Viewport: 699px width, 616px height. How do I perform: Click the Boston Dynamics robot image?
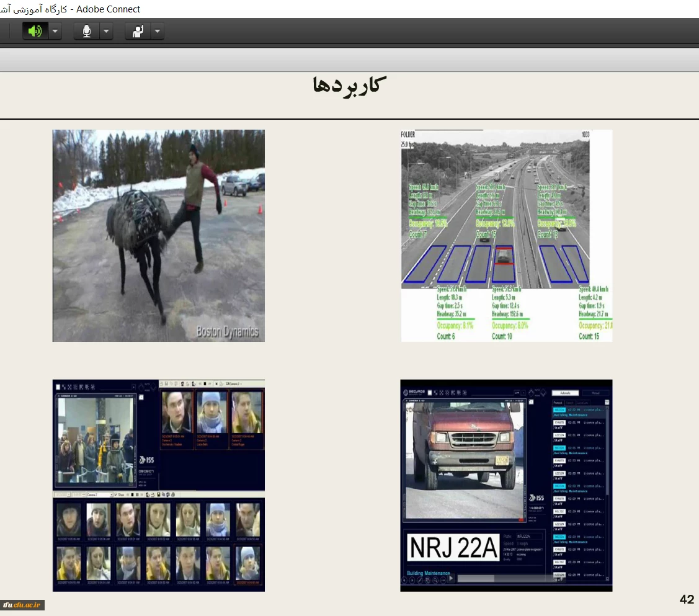(x=158, y=235)
